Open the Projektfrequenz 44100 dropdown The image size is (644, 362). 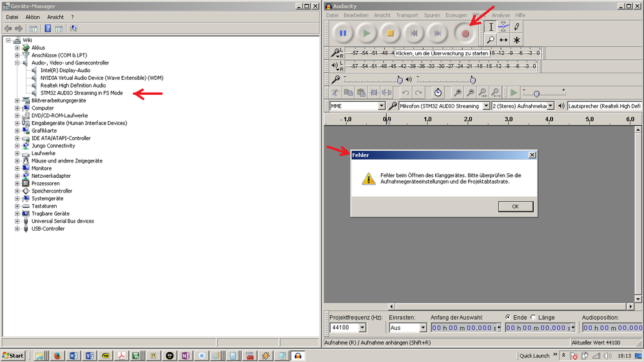pos(362,327)
